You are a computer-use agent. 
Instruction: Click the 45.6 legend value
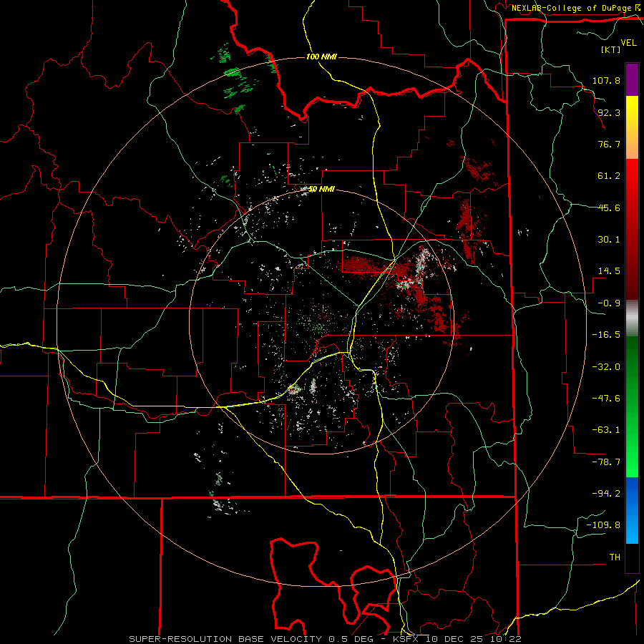click(x=609, y=208)
